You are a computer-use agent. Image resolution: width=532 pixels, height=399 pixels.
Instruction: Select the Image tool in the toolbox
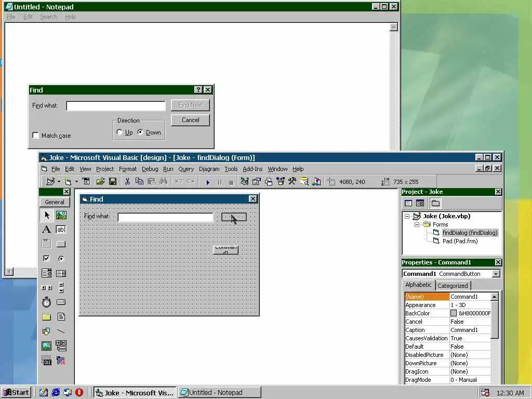pos(47,345)
